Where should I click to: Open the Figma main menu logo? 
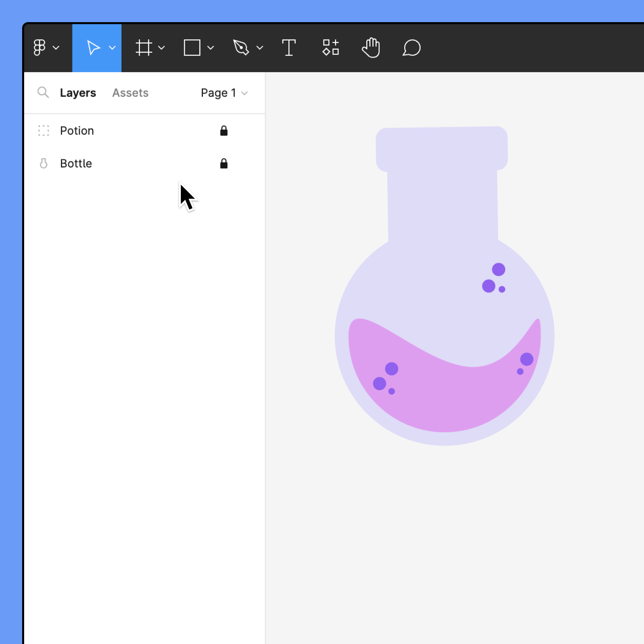40,48
